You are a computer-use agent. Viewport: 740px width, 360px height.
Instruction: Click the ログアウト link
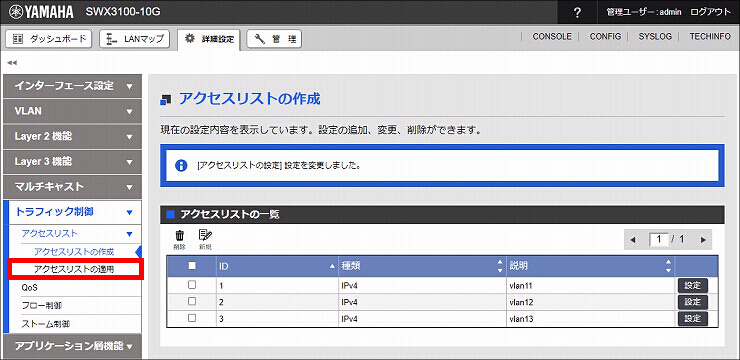pyautogui.click(x=710, y=12)
